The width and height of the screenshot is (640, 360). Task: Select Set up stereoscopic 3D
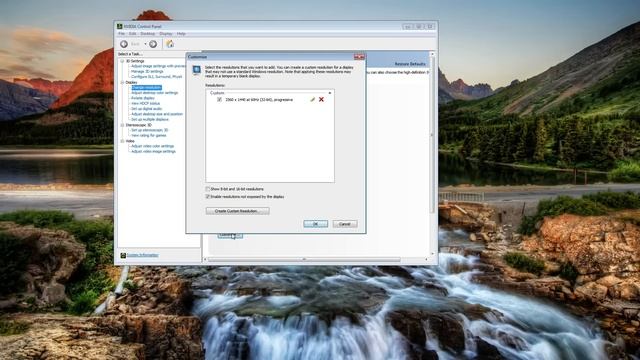coord(149,130)
